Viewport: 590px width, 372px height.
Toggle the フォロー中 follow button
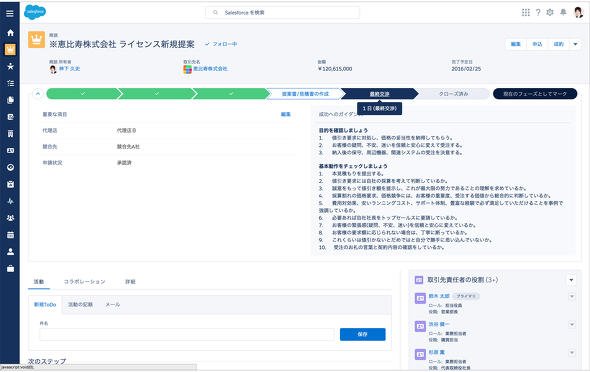coord(221,44)
